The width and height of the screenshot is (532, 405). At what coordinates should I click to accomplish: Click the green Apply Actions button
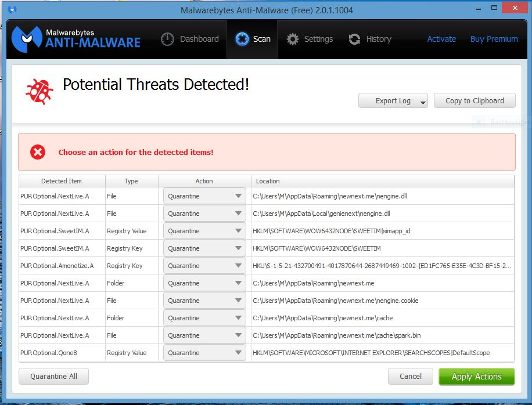(x=477, y=377)
